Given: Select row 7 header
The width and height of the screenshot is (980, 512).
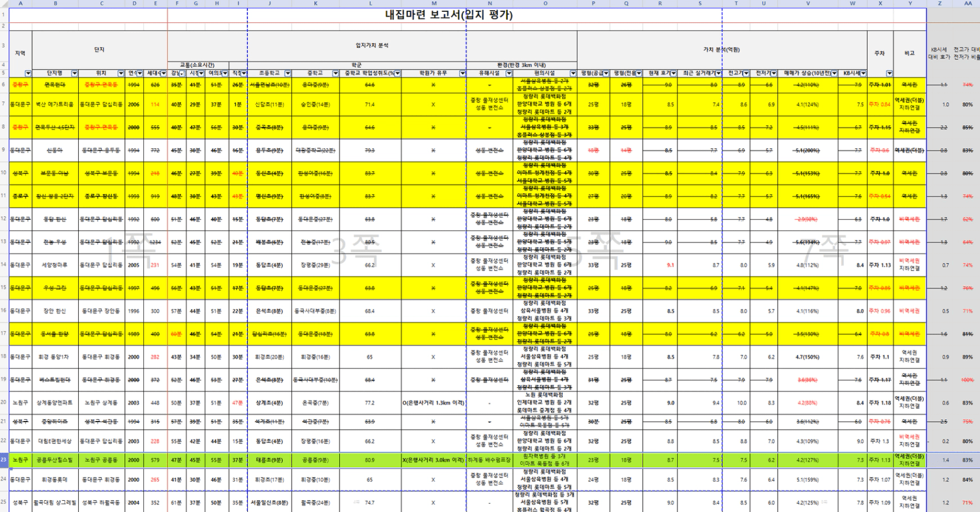Looking at the screenshot, I should pyautogui.click(x=4, y=104).
